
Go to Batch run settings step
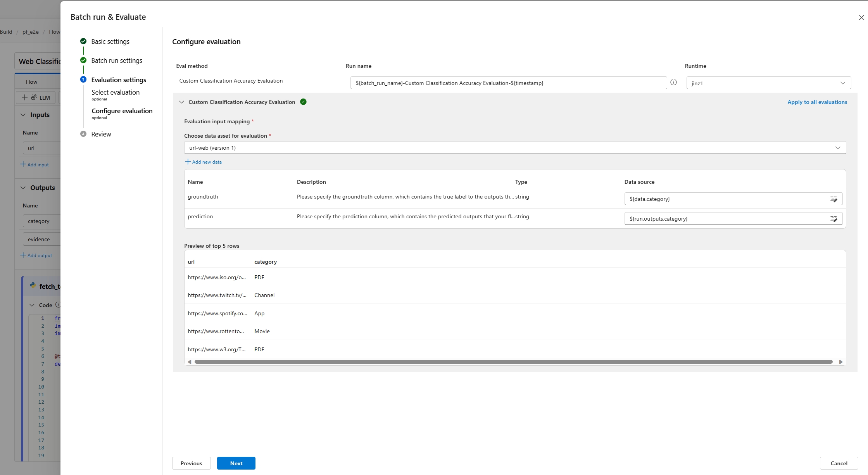click(x=116, y=60)
